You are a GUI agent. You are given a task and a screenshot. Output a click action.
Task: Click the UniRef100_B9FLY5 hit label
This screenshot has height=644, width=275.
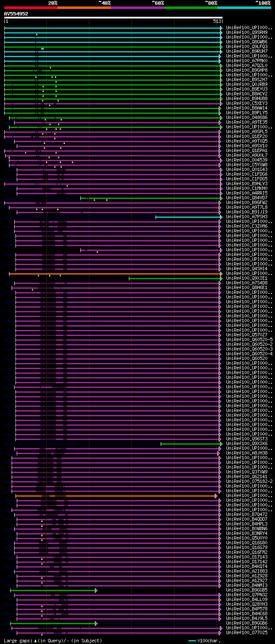tap(247, 113)
